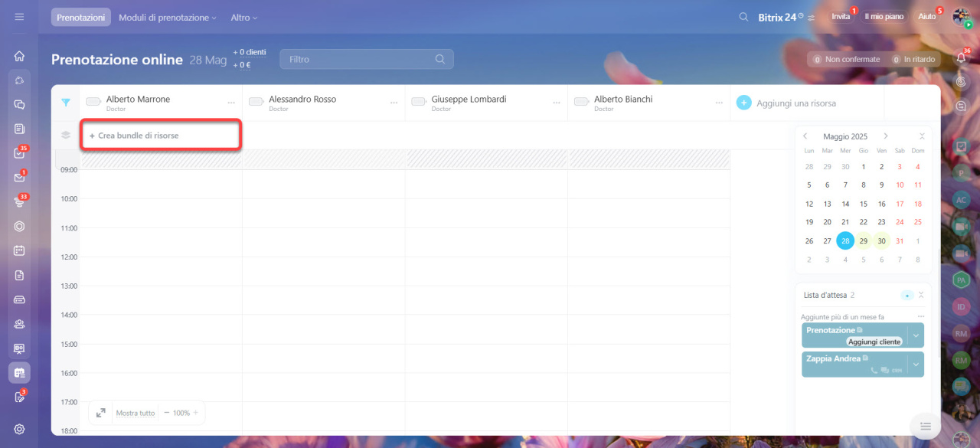Select date 15 in May calendar
The image size is (980, 448).
(864, 204)
